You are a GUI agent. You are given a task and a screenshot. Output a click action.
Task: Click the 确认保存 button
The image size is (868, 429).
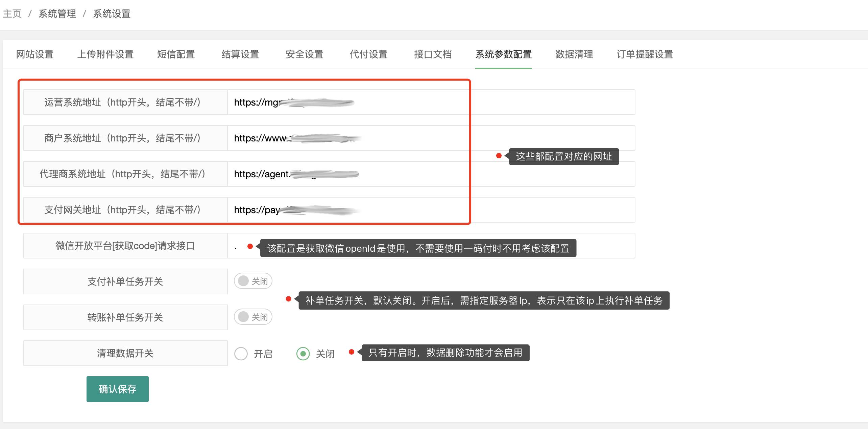117,389
